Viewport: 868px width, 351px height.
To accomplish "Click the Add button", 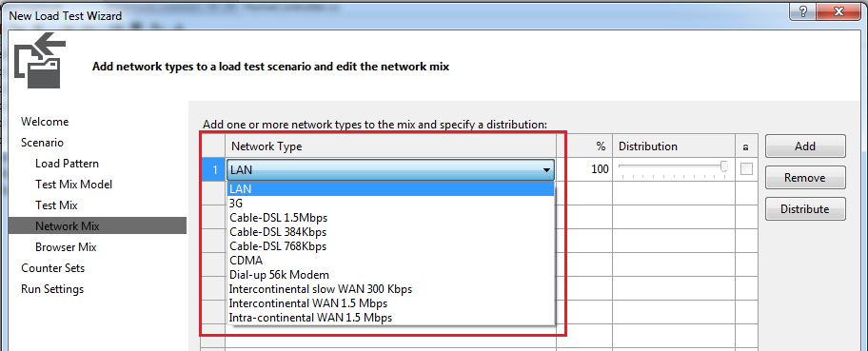I will (805, 146).
